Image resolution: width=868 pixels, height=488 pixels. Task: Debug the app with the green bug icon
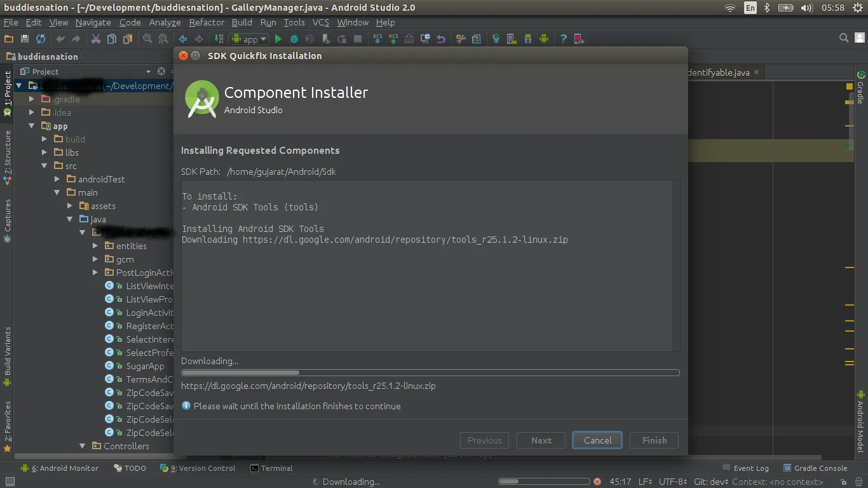[294, 39]
